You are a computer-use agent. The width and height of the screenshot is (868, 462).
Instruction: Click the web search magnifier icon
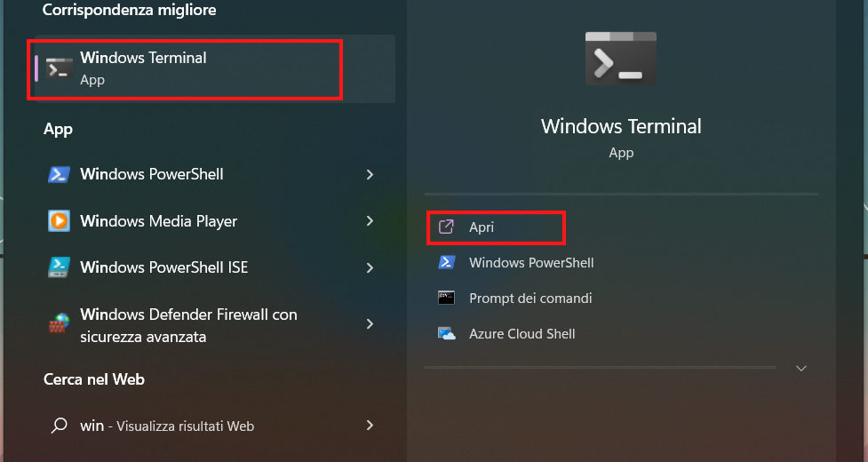[59, 426]
